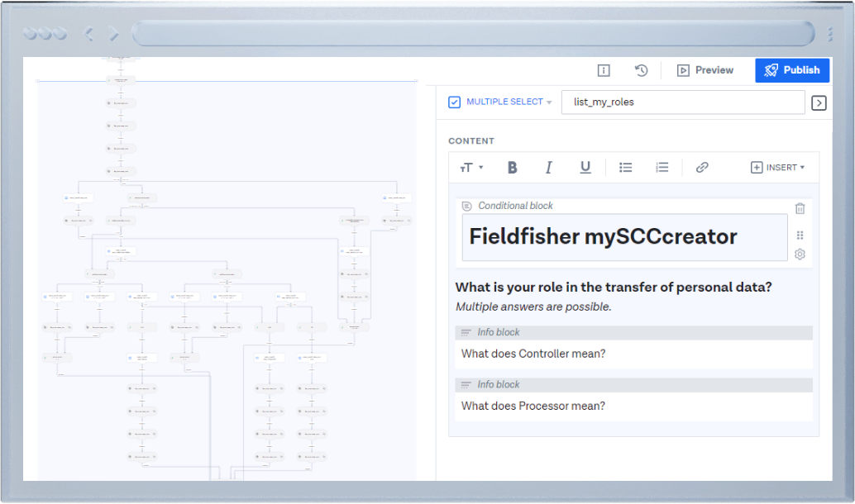855x504 pixels.
Task: Collapse the side panel arrow icon
Action: (x=819, y=103)
